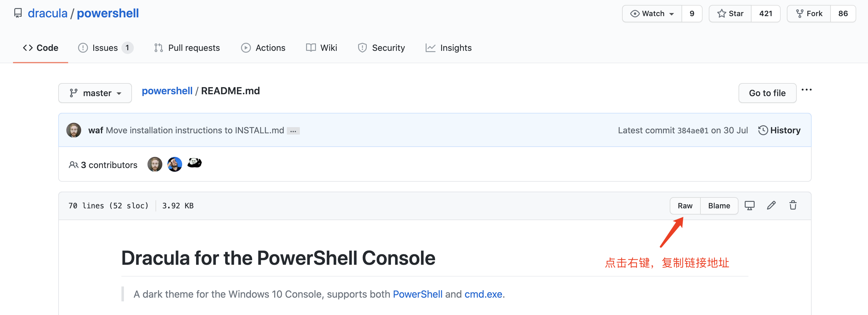The height and width of the screenshot is (315, 868).
Task: Switch to the Issues tab
Action: pyautogui.click(x=105, y=48)
